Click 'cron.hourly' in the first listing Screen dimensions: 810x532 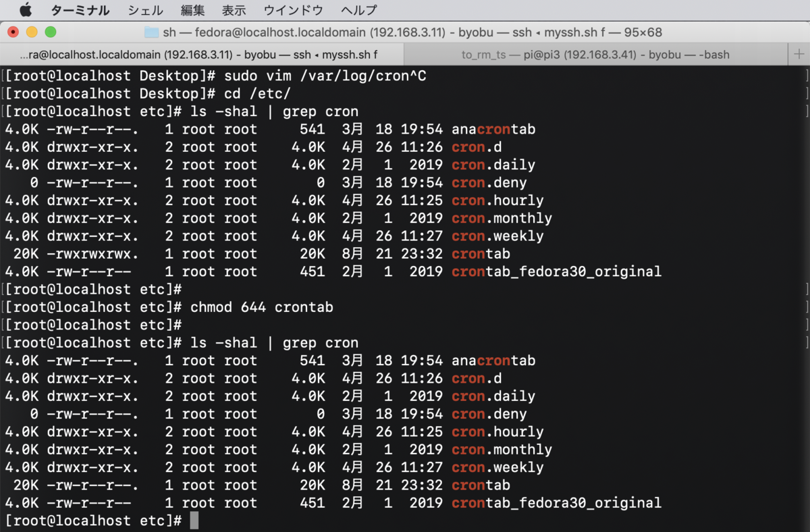tap(497, 201)
